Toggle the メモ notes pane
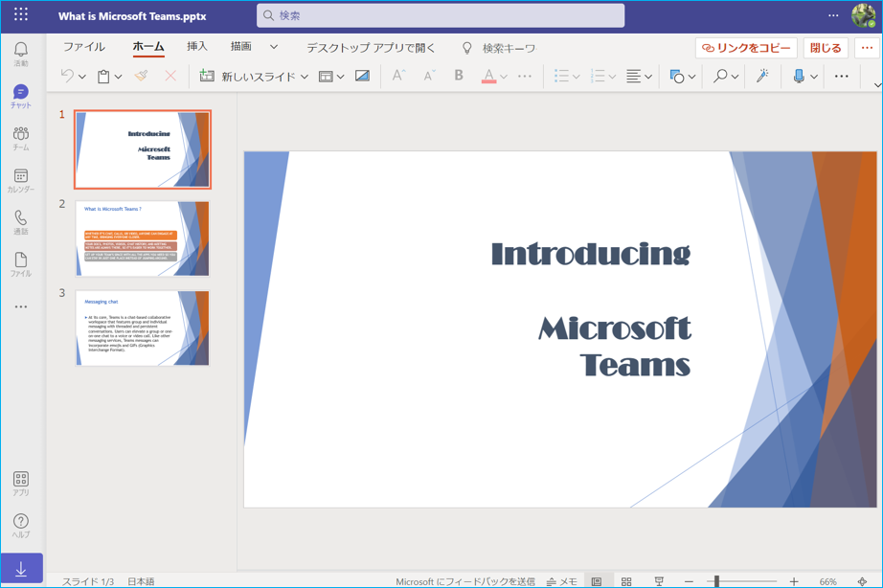This screenshot has width=883, height=588. pyautogui.click(x=562, y=581)
